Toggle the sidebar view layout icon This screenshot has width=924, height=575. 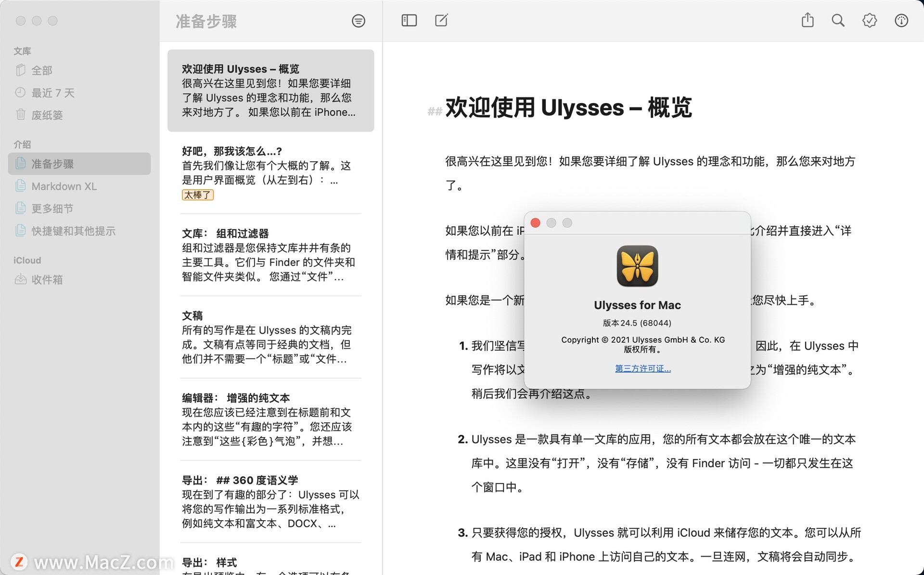(x=409, y=20)
